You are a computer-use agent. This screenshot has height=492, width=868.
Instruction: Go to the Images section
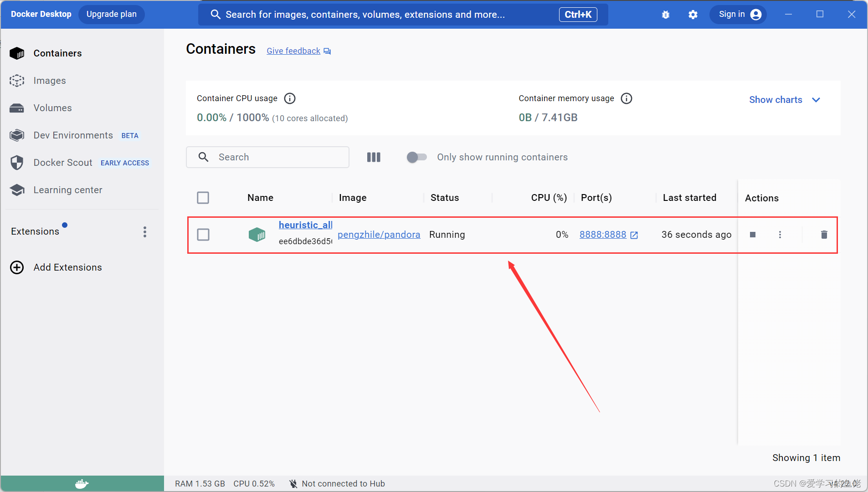(50, 81)
